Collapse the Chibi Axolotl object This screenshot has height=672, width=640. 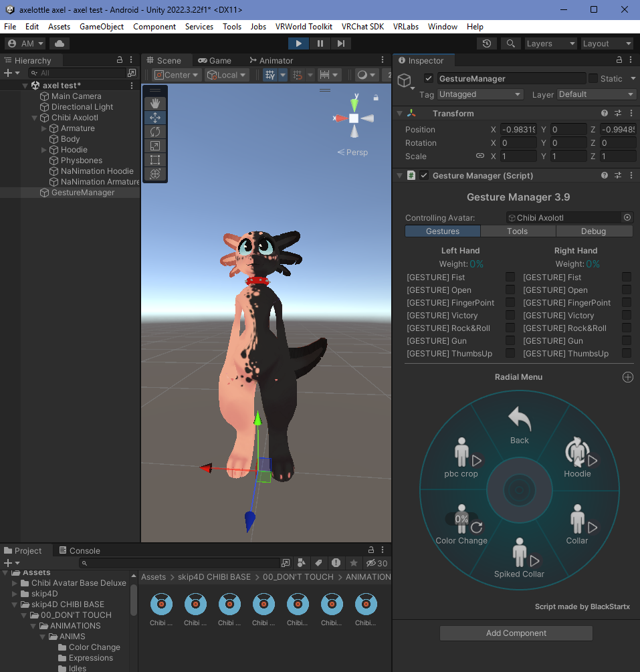tap(34, 118)
